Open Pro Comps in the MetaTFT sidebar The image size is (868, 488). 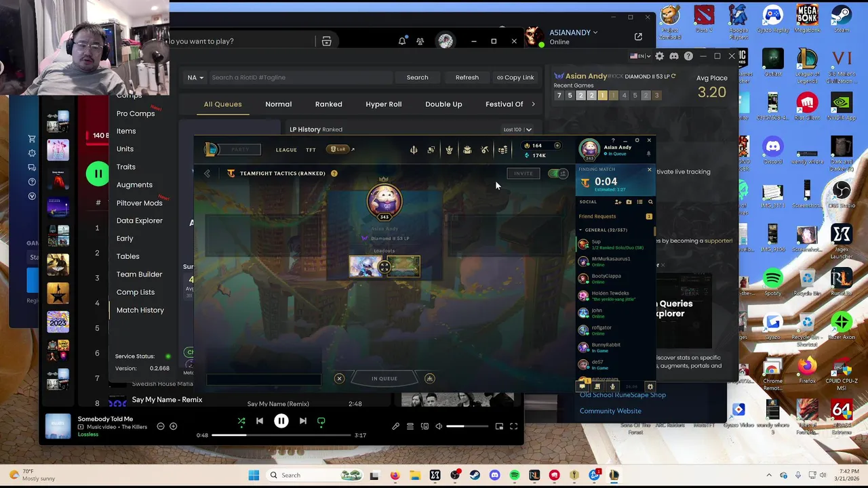click(x=136, y=113)
